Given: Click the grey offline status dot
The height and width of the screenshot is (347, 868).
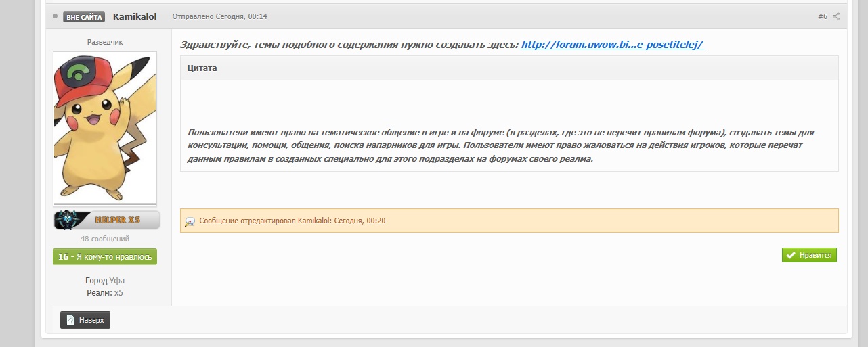Looking at the screenshot, I should (x=56, y=16).
